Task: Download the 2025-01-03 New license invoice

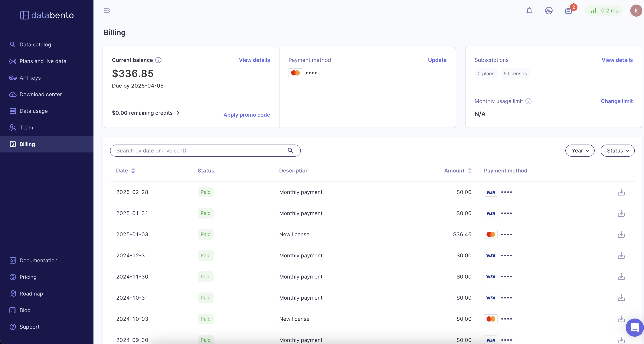Action: (x=621, y=234)
